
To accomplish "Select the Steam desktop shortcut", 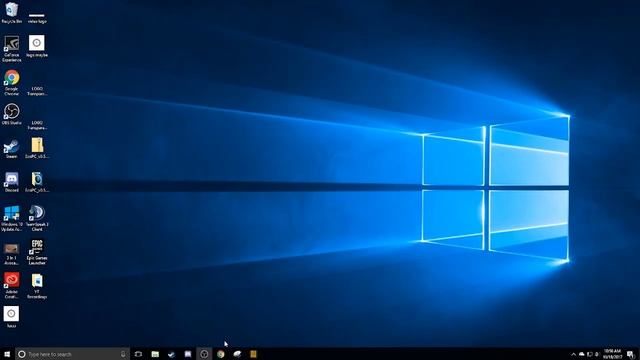I will (x=11, y=149).
